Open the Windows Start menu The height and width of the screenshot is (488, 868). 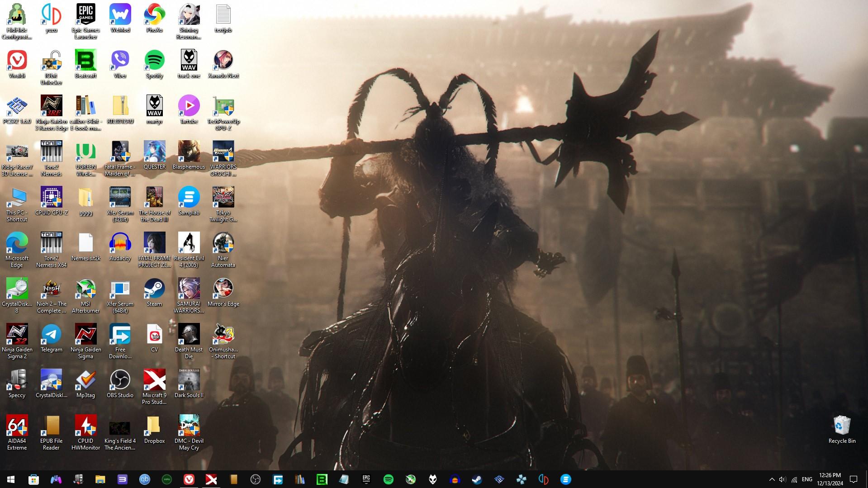click(x=11, y=479)
